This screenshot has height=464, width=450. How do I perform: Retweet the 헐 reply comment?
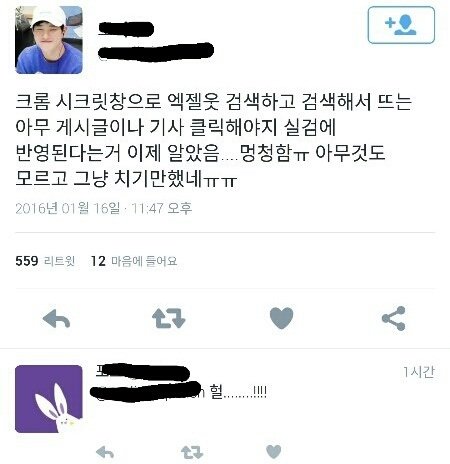(x=192, y=452)
